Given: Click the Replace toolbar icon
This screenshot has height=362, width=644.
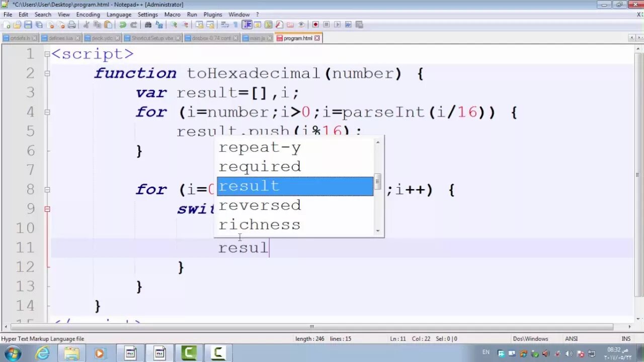Looking at the screenshot, I should [x=159, y=25].
